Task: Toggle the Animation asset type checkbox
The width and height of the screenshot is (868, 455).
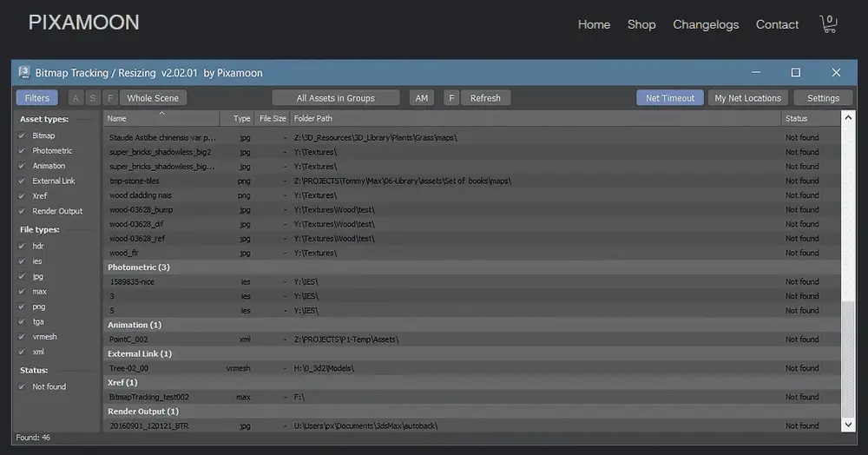Action: (x=22, y=166)
